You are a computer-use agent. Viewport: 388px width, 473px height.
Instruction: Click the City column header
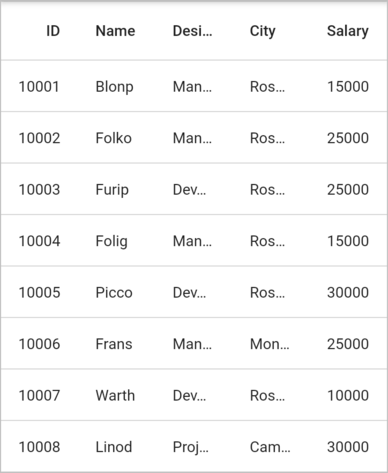click(x=263, y=31)
